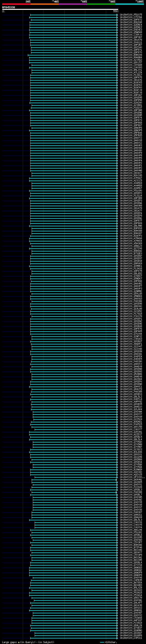146x644 pixels.
Task: Click label UniRef100_Q9ZS40
Action: pyautogui.click(x=131, y=48)
